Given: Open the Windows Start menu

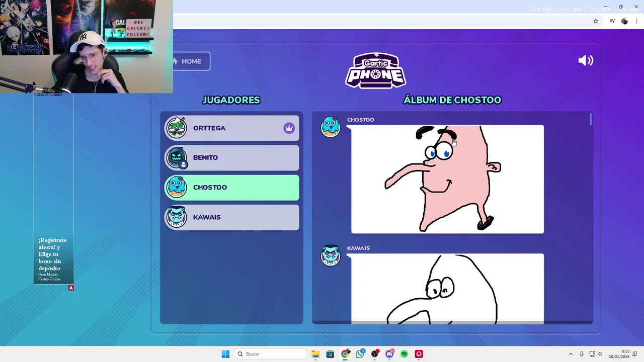Looking at the screenshot, I should pos(225,354).
